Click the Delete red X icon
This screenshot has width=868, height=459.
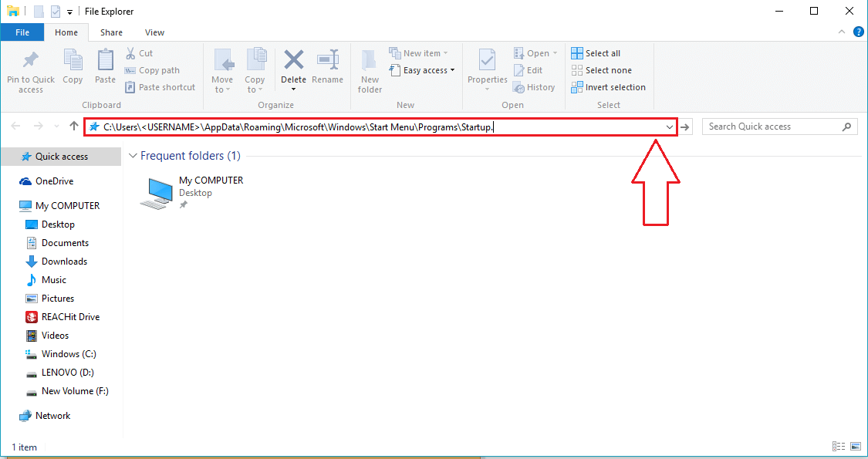point(293,60)
